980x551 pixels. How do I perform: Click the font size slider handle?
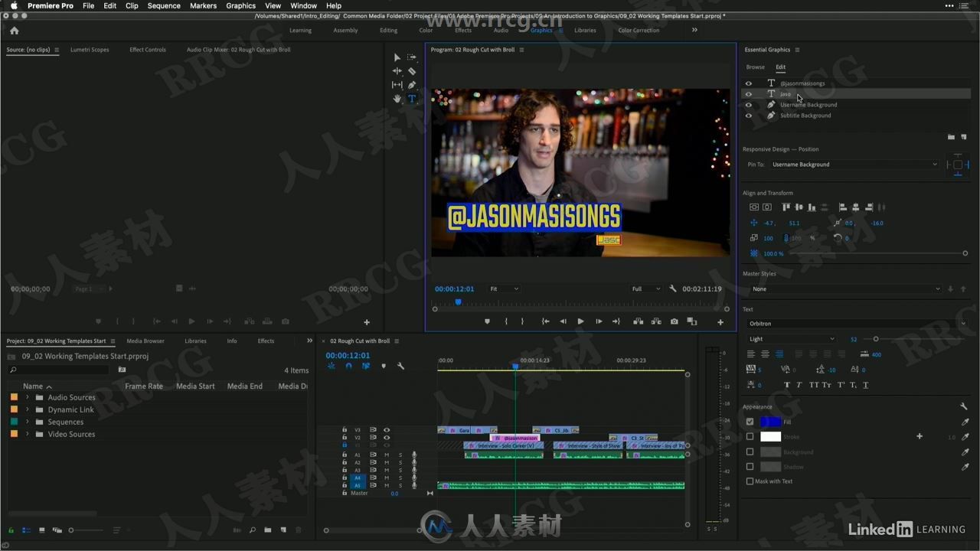click(876, 339)
